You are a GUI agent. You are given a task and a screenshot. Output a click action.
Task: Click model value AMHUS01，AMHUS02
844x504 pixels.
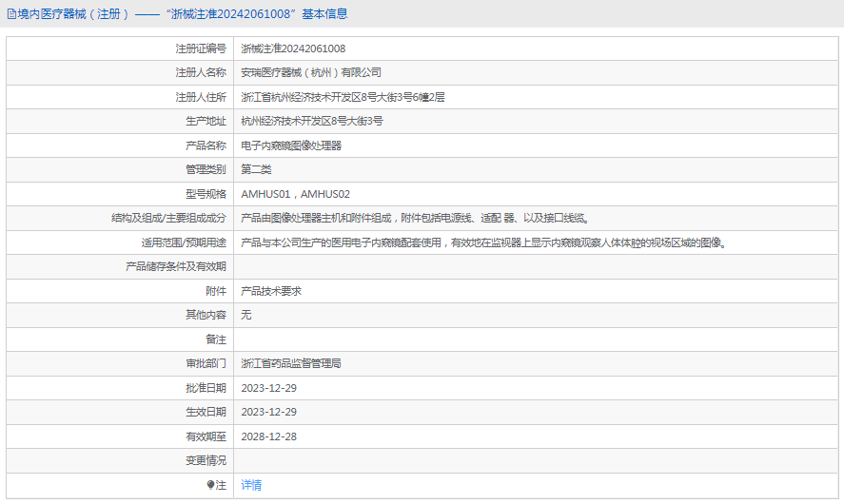click(x=296, y=194)
